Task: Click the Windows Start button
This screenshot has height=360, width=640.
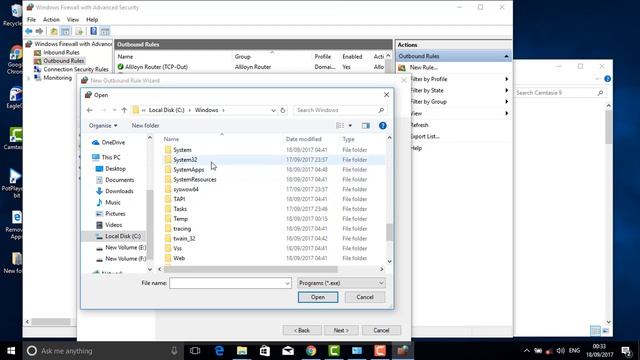Action: [11, 351]
